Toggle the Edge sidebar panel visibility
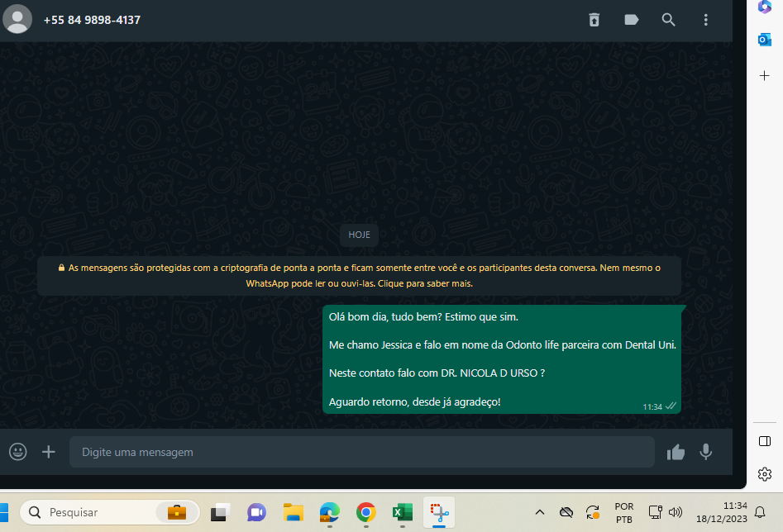Screen dimensions: 783x532 (765, 441)
